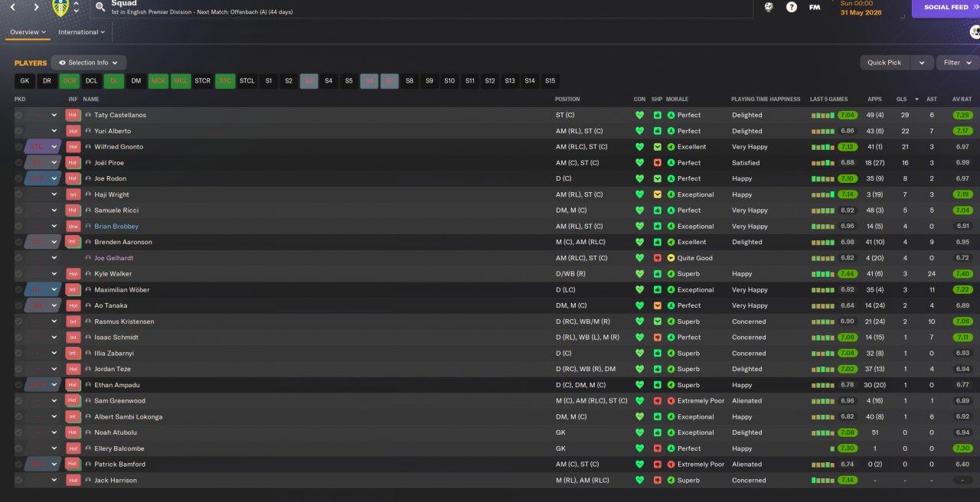Click Taty Castellanos Hol info badge

(x=73, y=115)
